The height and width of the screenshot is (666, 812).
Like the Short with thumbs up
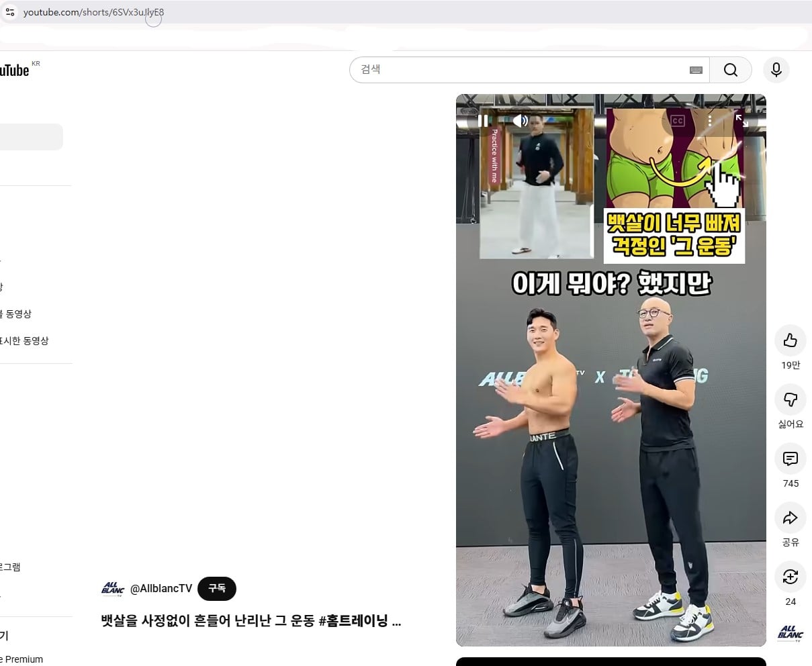(x=791, y=340)
